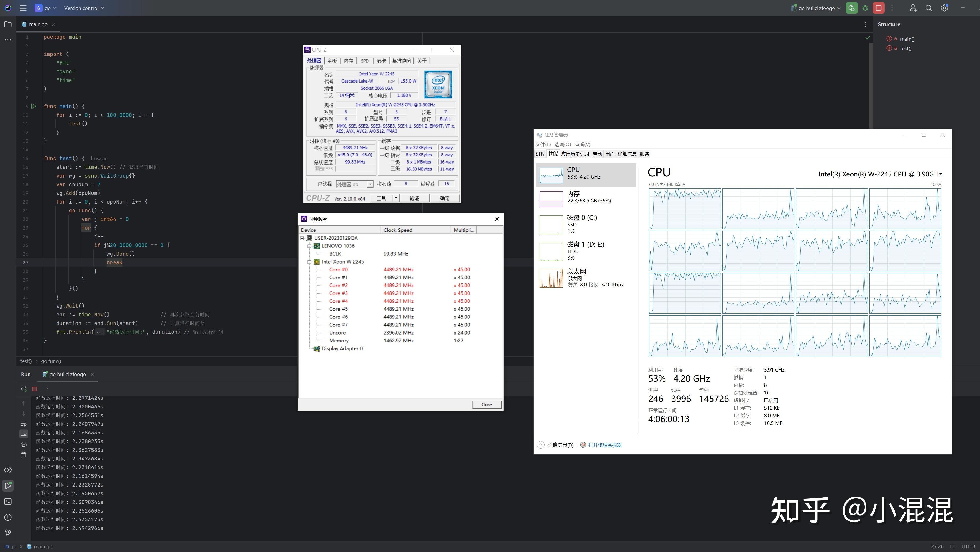Open the Terminal tool window
Image resolution: width=980 pixels, height=552 pixels.
[8, 501]
